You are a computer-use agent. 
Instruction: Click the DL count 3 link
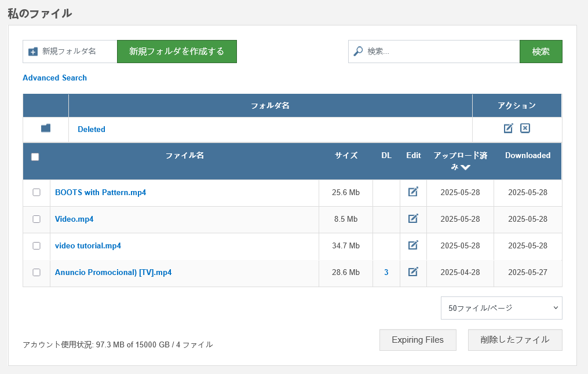point(386,272)
